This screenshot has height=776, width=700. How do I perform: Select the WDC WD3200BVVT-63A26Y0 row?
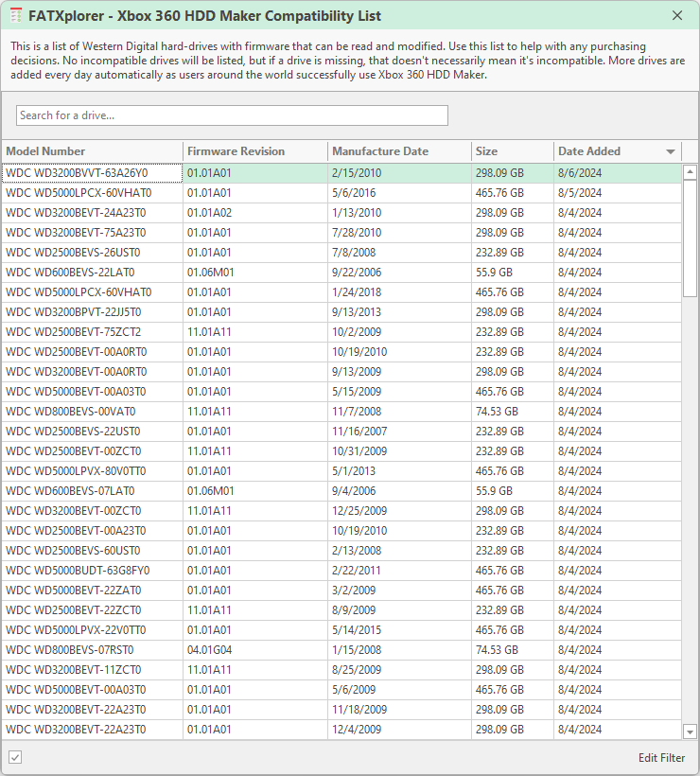click(x=77, y=173)
